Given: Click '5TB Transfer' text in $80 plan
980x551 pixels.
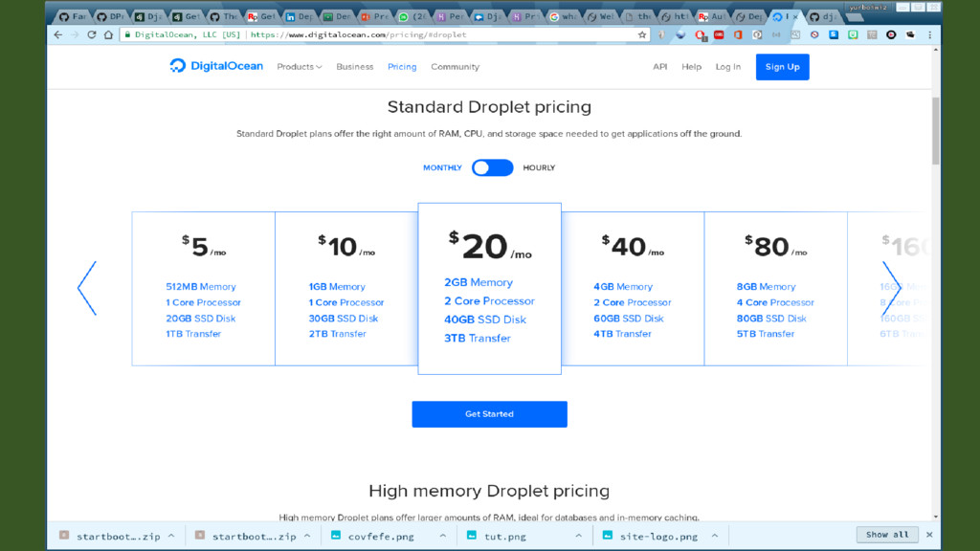Looking at the screenshot, I should coord(766,334).
